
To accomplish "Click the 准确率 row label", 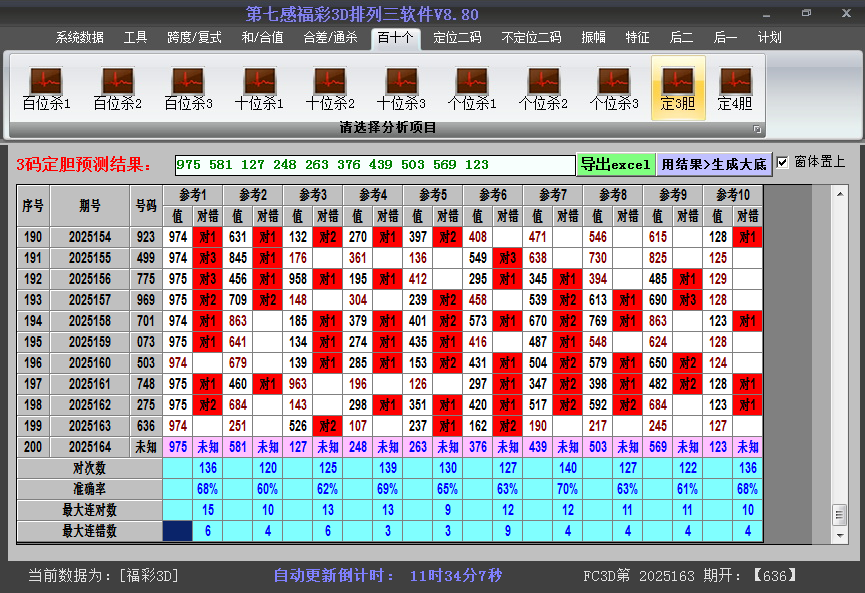I will [x=89, y=489].
